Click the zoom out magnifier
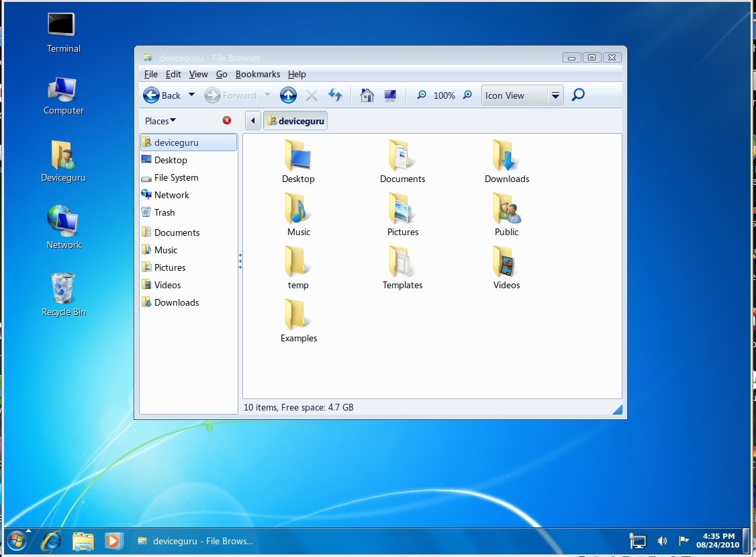756x557 pixels. click(x=422, y=95)
